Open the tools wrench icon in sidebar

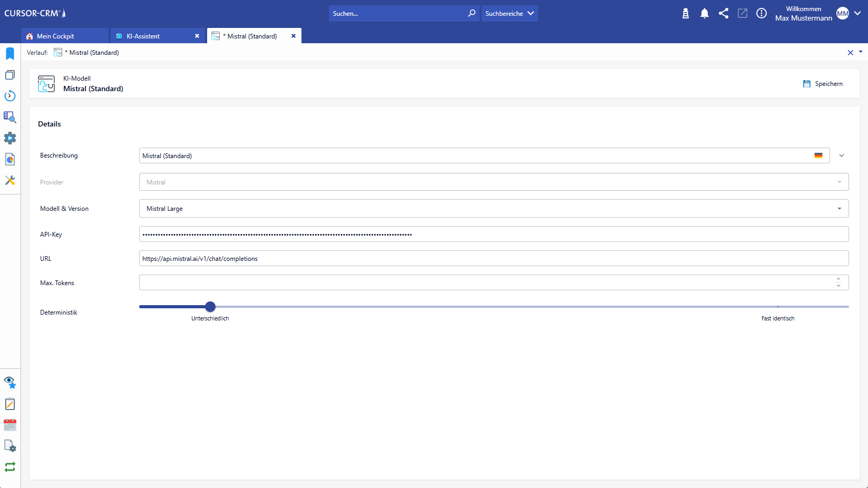pos(10,180)
